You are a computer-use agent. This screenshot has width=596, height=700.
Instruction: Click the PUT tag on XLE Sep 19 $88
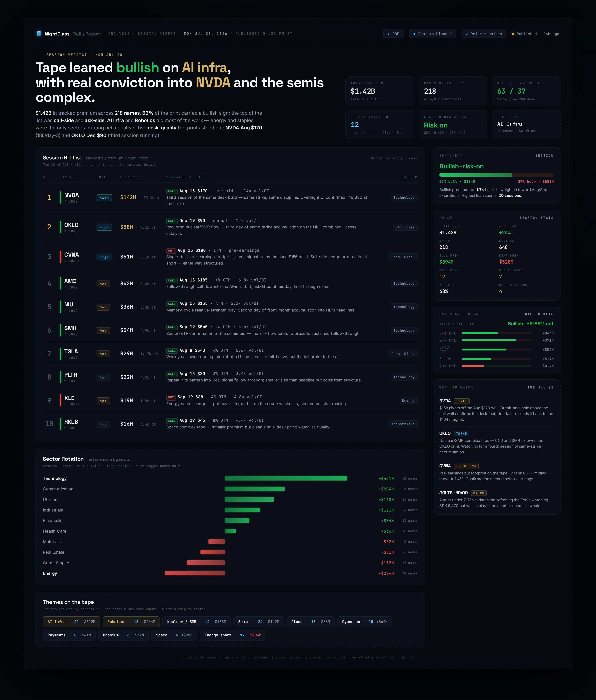[x=171, y=397]
